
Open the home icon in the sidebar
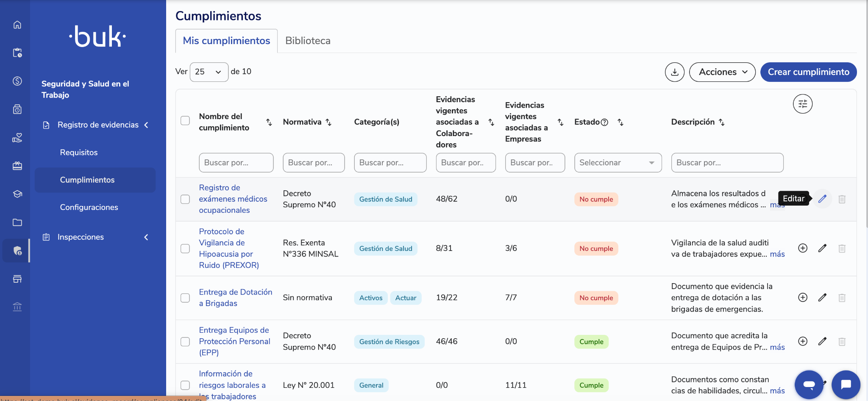pyautogui.click(x=17, y=25)
